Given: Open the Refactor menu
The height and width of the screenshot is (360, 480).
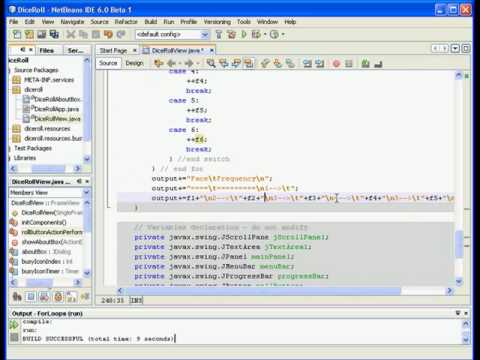Looking at the screenshot, I should (x=126, y=22).
